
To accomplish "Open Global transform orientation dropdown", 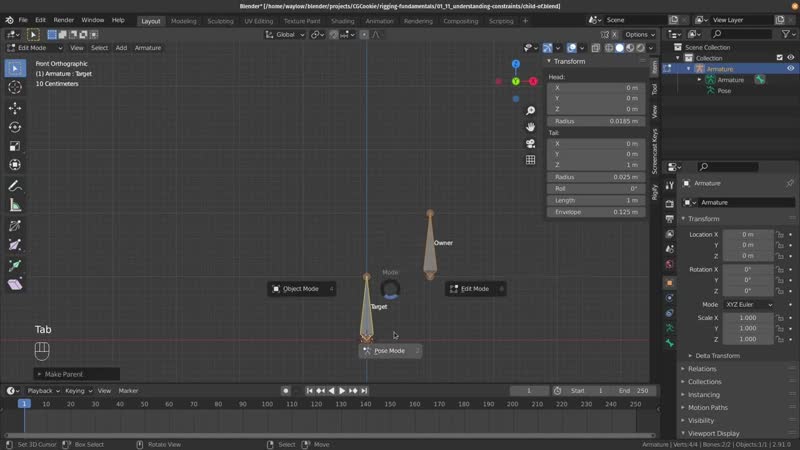I will click(x=285, y=35).
